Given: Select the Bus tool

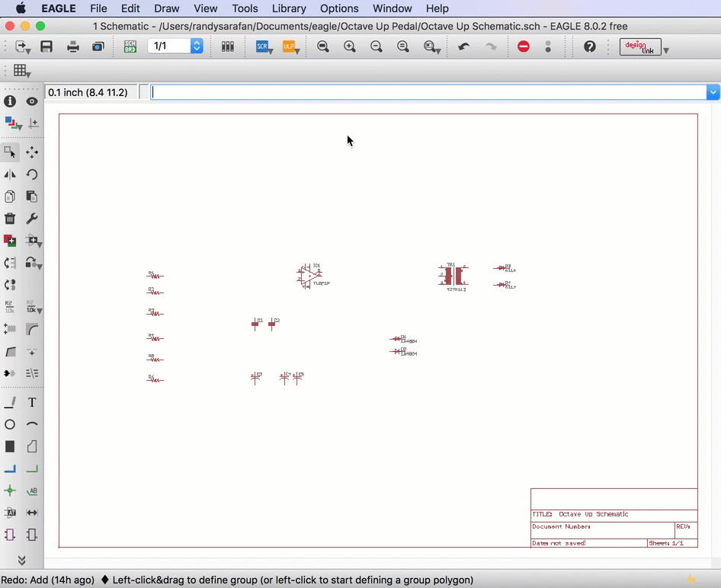Looking at the screenshot, I should click(x=10, y=469).
